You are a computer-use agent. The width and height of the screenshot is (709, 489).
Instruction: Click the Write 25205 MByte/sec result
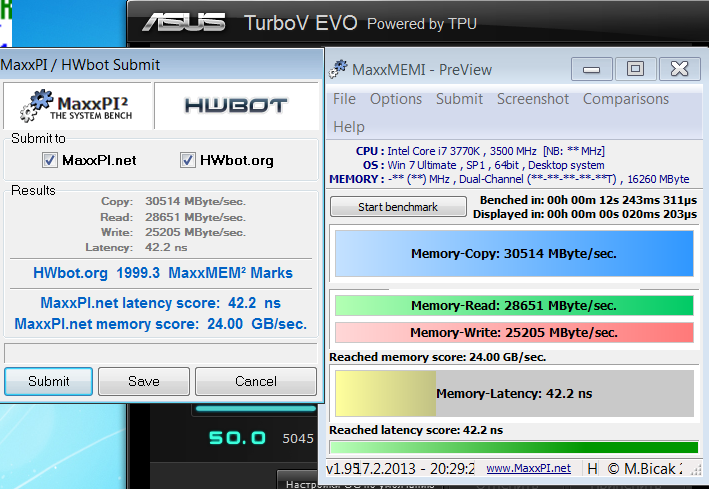(173, 233)
